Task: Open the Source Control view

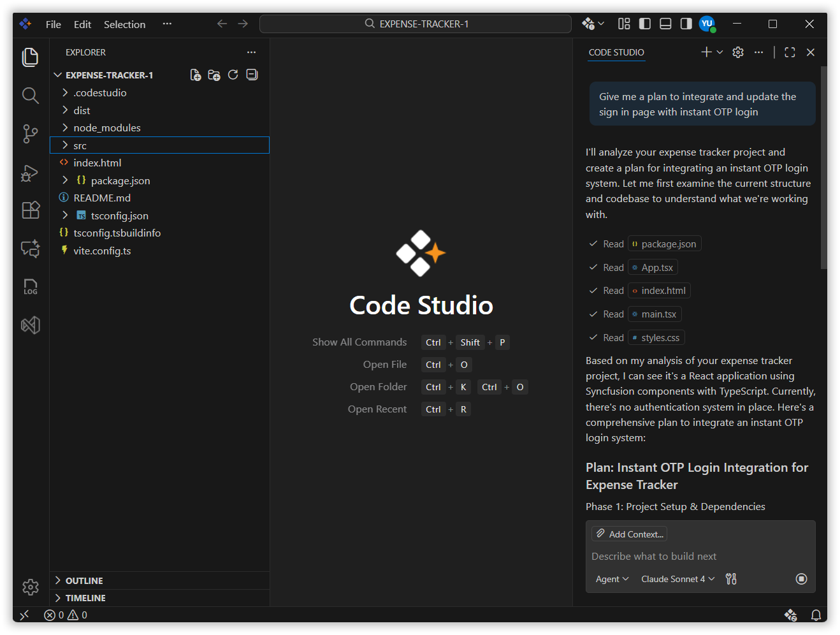Action: pos(30,134)
